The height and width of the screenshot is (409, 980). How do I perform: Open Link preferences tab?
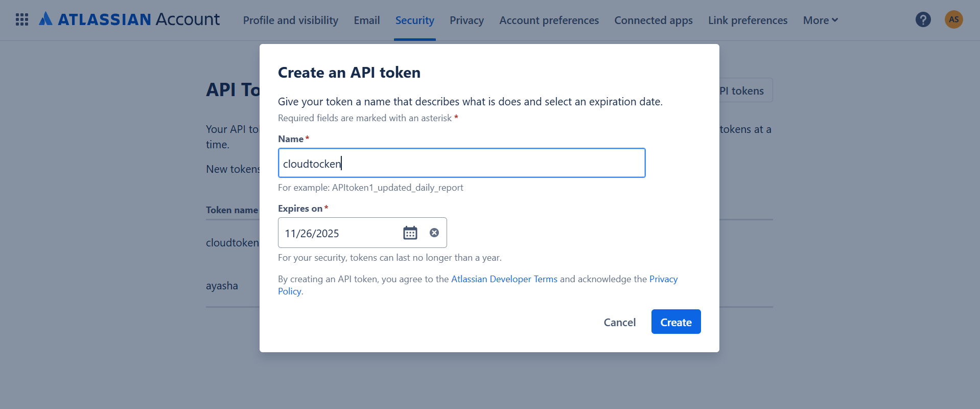pyautogui.click(x=748, y=20)
